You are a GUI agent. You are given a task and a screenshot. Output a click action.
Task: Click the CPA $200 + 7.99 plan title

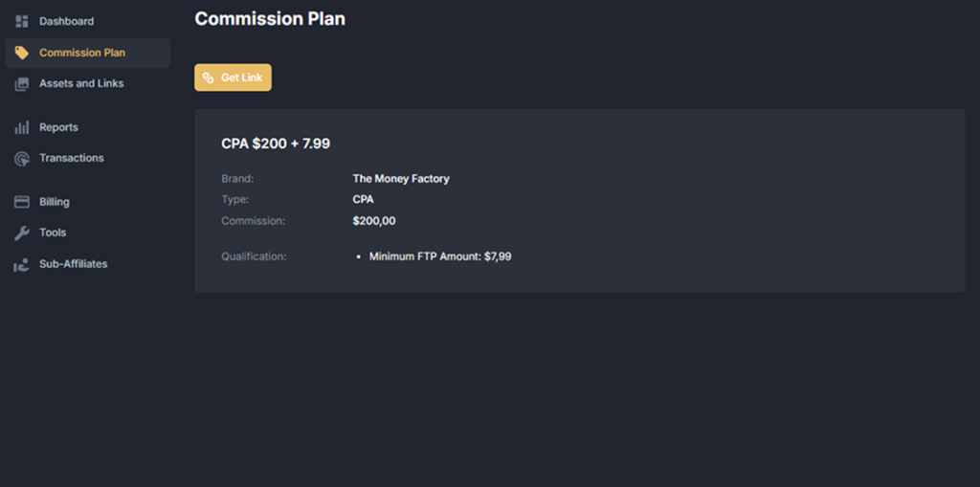276,144
